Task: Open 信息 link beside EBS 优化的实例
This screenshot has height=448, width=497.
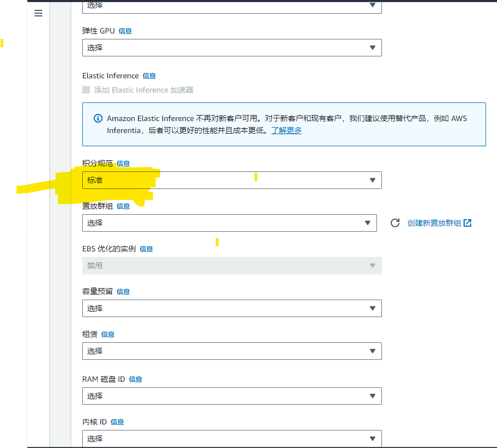Action: tap(146, 249)
